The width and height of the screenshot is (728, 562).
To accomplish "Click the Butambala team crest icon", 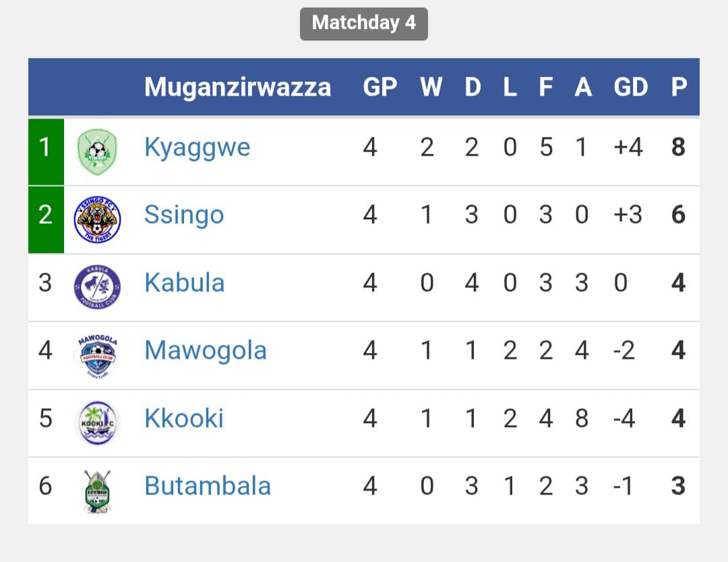I will point(97,490).
